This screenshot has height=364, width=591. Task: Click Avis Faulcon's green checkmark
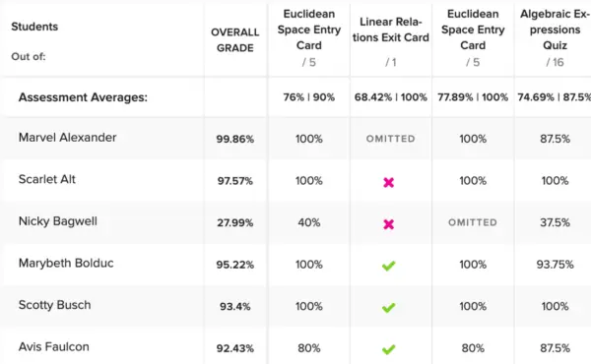389,349
